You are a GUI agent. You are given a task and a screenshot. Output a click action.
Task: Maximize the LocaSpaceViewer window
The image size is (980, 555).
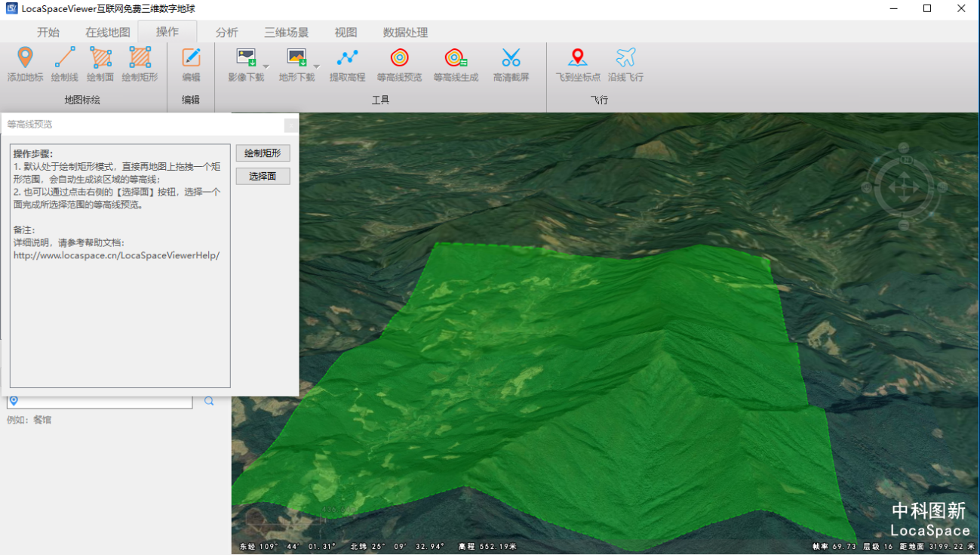pyautogui.click(x=927, y=8)
